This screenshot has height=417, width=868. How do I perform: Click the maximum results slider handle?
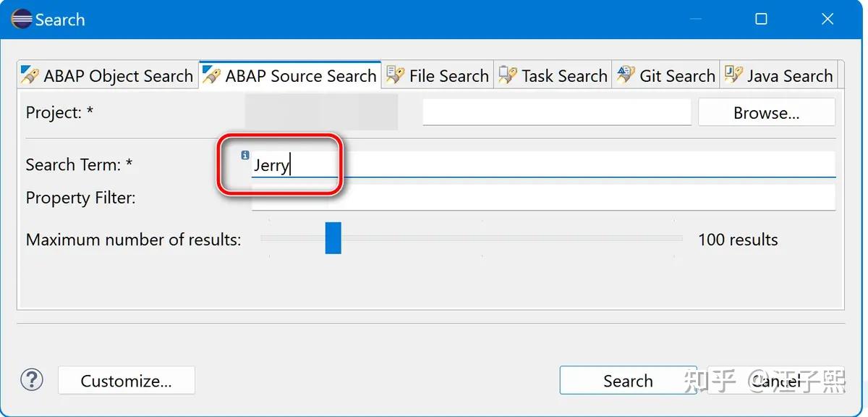(x=333, y=238)
